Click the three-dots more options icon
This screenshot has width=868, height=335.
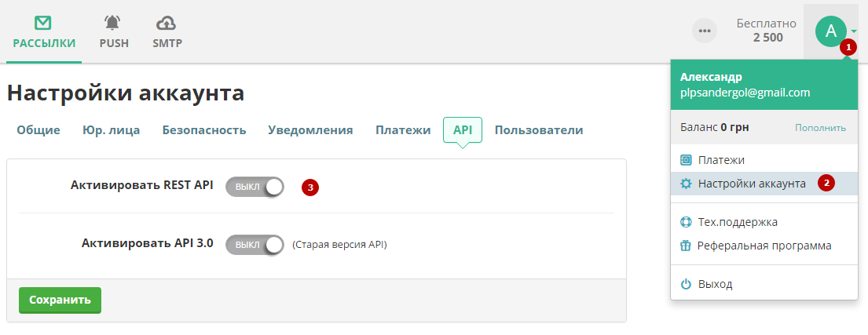point(705,31)
